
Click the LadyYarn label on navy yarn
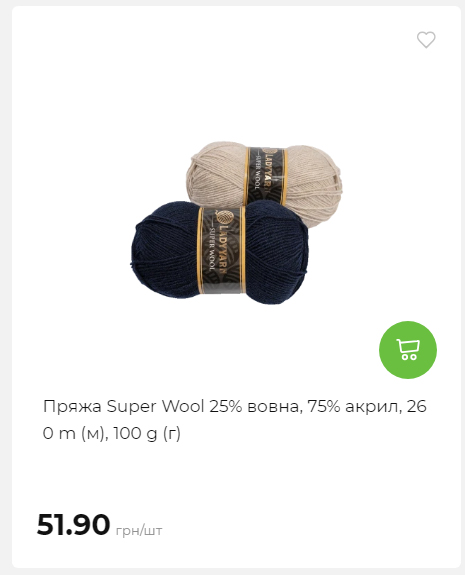(x=221, y=250)
